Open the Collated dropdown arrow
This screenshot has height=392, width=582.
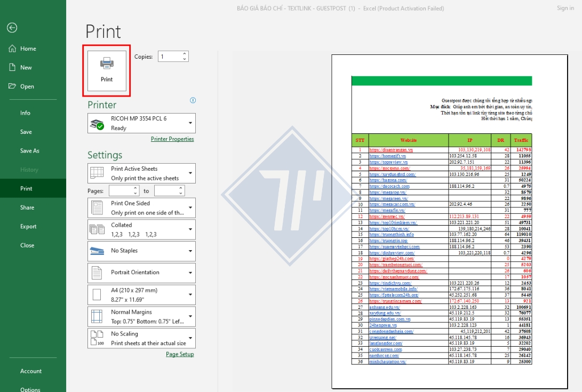point(190,229)
